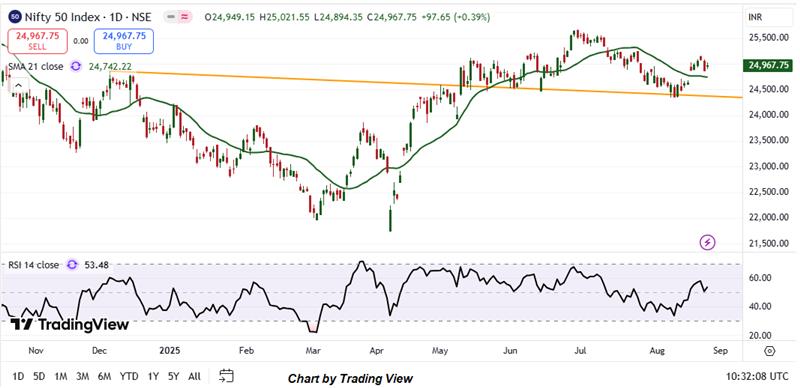Click the H25,021.55 high value
Image resolution: width=800 pixels, height=388 pixels.
[284, 17]
